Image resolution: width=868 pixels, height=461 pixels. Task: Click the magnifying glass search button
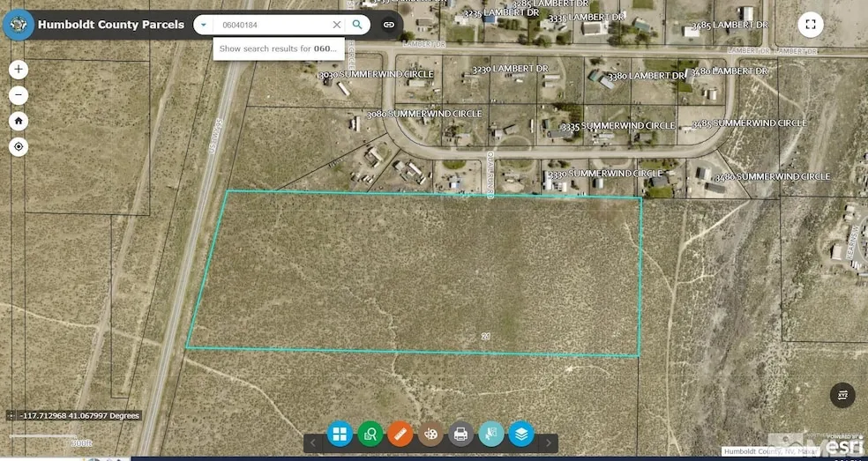(x=357, y=25)
